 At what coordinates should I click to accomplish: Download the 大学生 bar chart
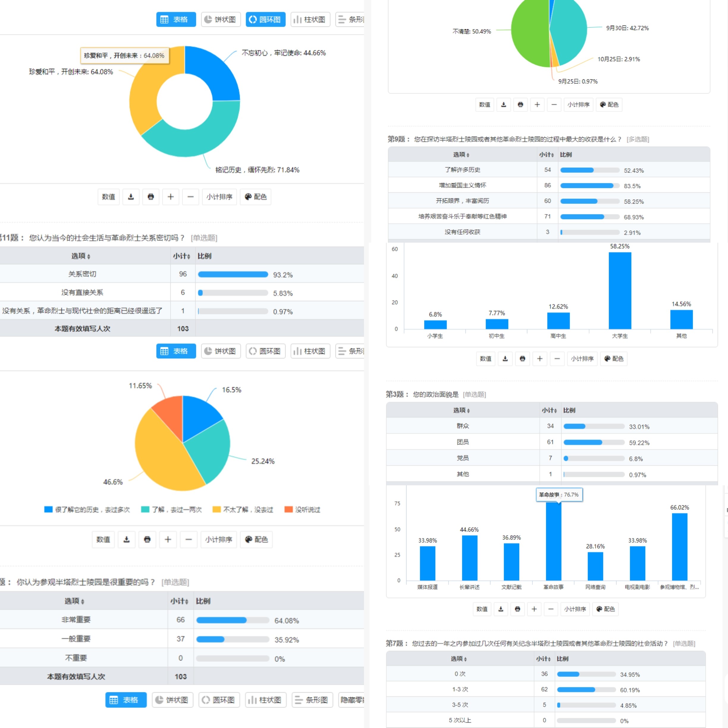point(505,359)
